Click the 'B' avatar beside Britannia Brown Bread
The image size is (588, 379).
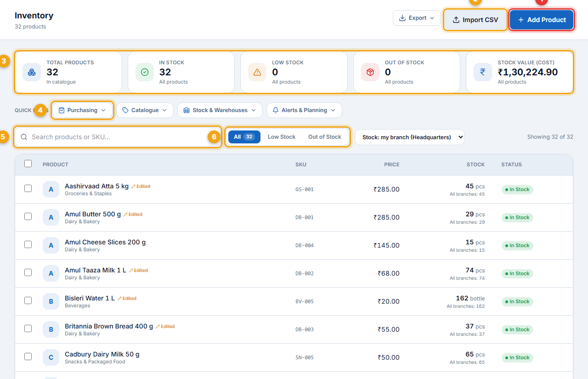coord(51,329)
